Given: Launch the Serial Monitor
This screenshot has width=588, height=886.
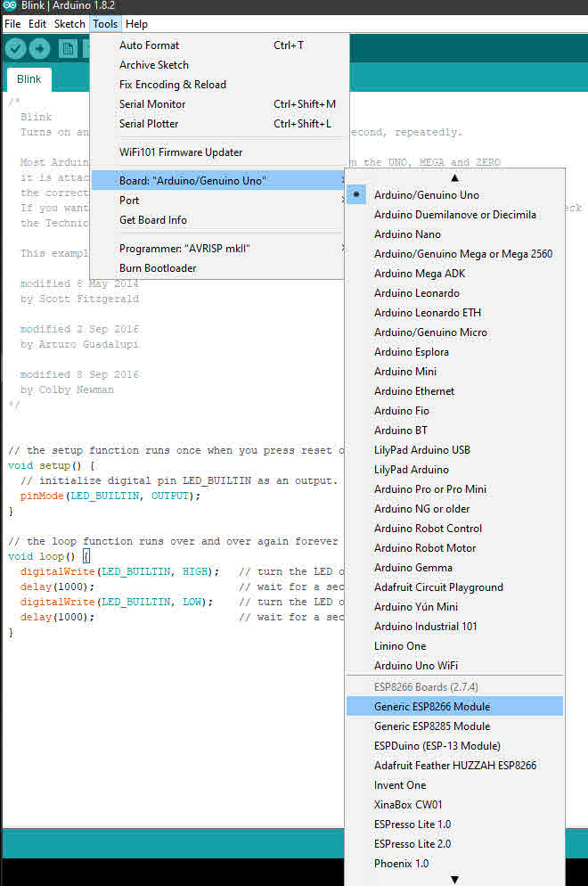Looking at the screenshot, I should point(152,104).
